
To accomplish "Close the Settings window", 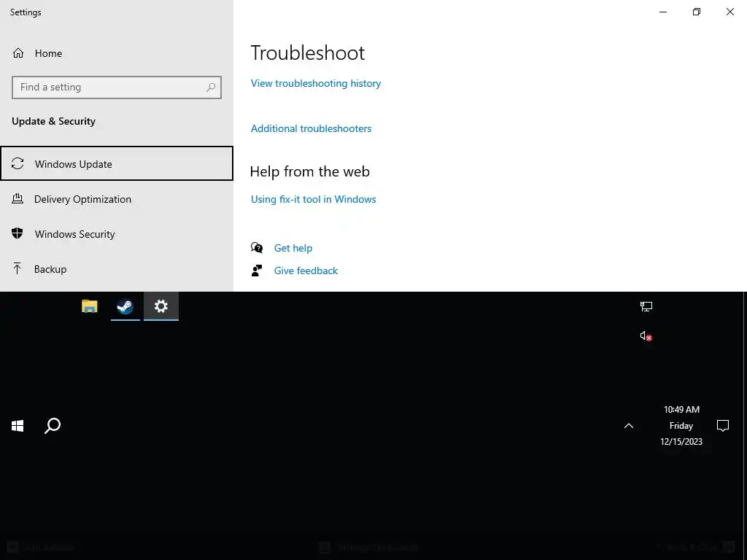I will tap(729, 12).
